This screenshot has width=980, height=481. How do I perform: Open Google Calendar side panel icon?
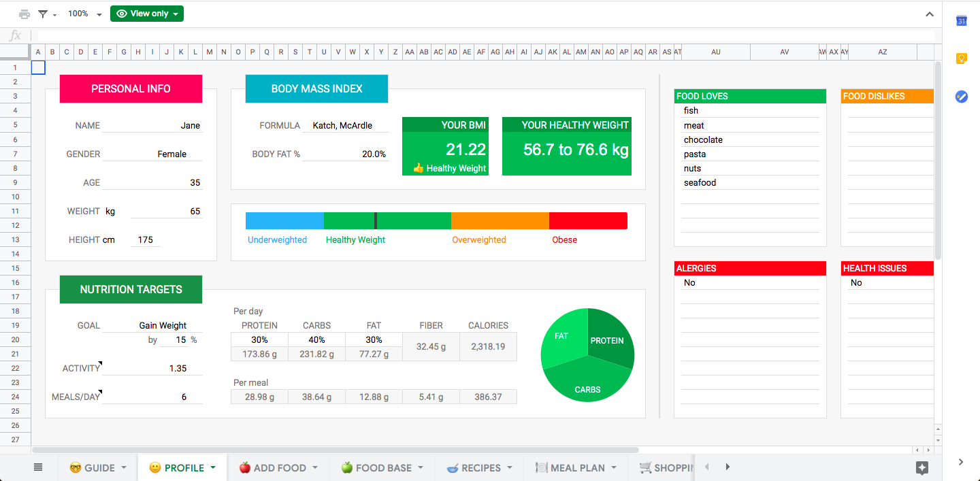[962, 21]
